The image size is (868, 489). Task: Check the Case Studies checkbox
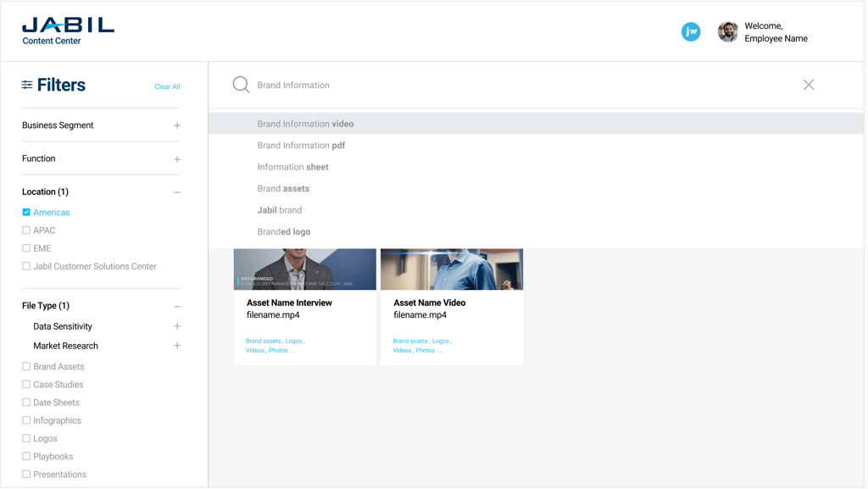26,385
